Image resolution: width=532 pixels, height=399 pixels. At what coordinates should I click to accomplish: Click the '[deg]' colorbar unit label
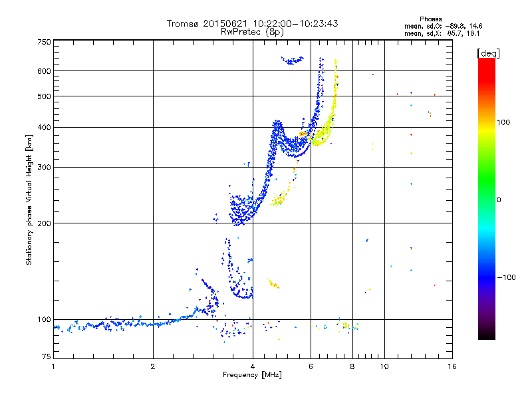(488, 53)
